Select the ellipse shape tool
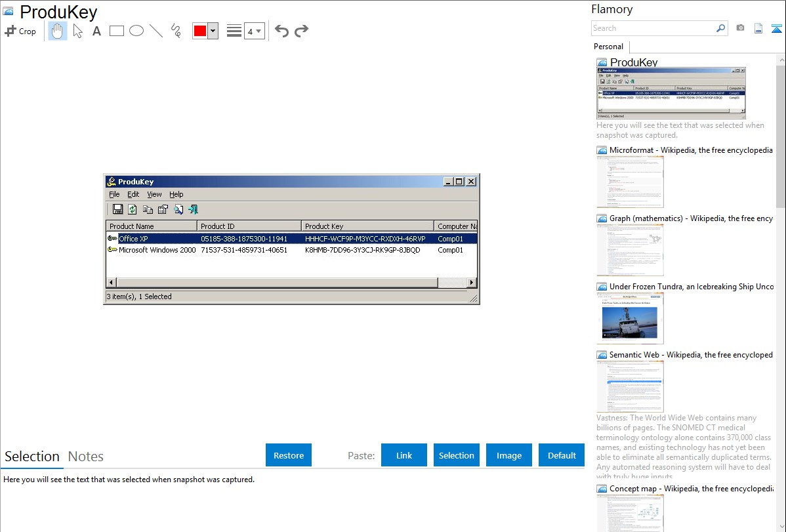The image size is (786, 532). pos(136,31)
